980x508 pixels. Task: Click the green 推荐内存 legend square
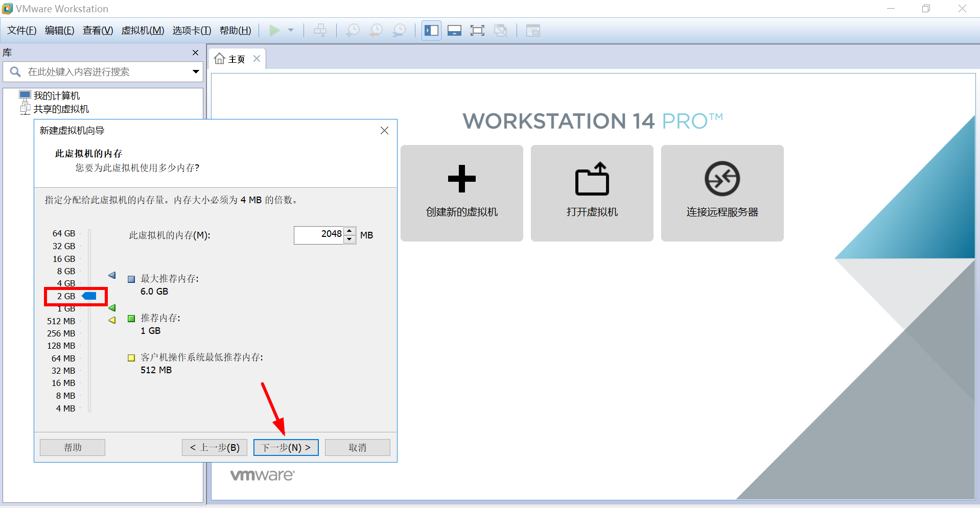point(131,319)
